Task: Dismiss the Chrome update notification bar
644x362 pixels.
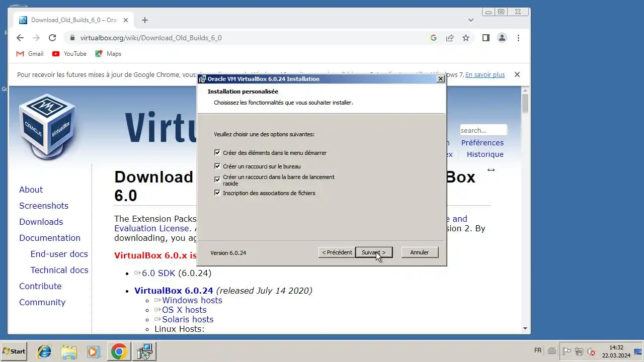Action: tap(517, 74)
